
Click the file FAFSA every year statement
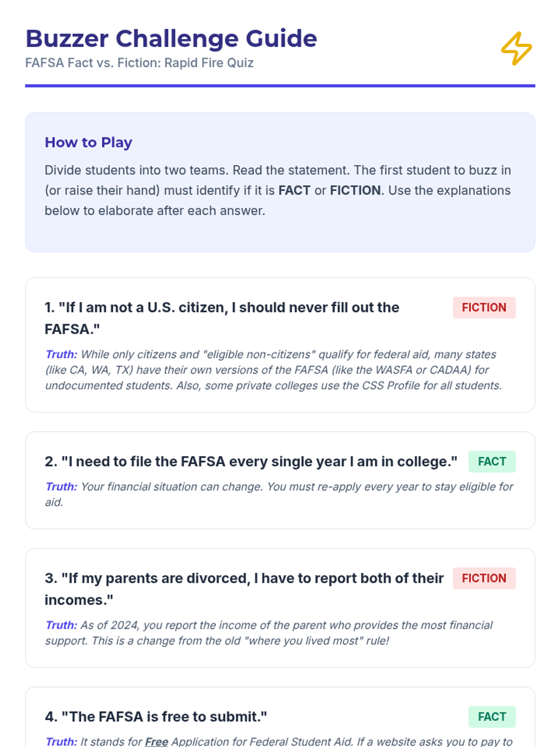click(251, 462)
